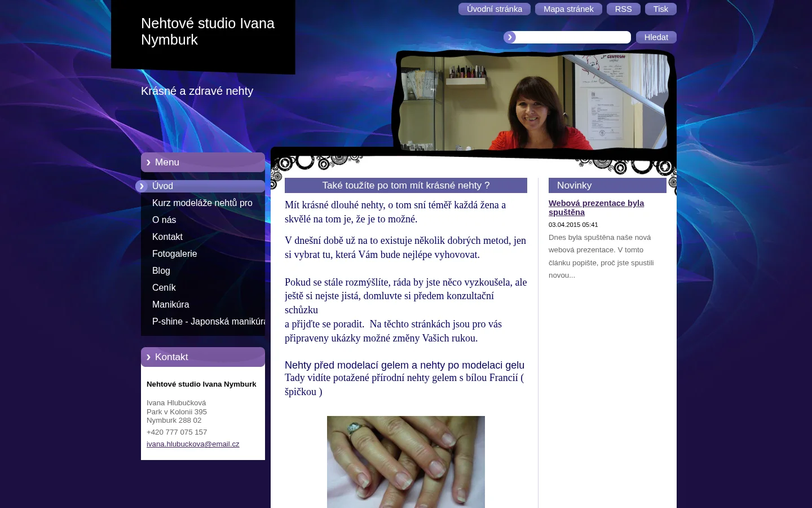This screenshot has height=508, width=812.
Task: Go to O nás page
Action: coord(203,220)
